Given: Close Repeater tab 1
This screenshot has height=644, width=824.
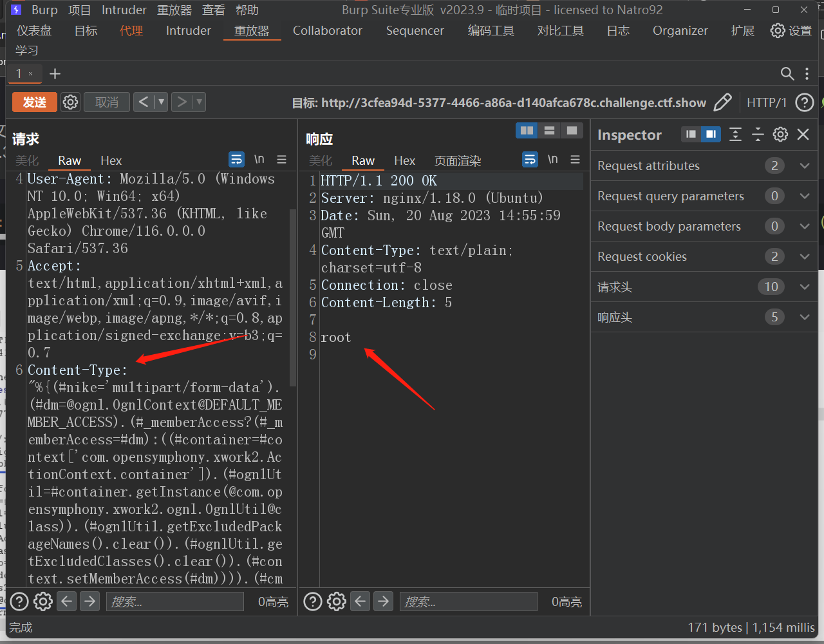Looking at the screenshot, I should [x=30, y=74].
